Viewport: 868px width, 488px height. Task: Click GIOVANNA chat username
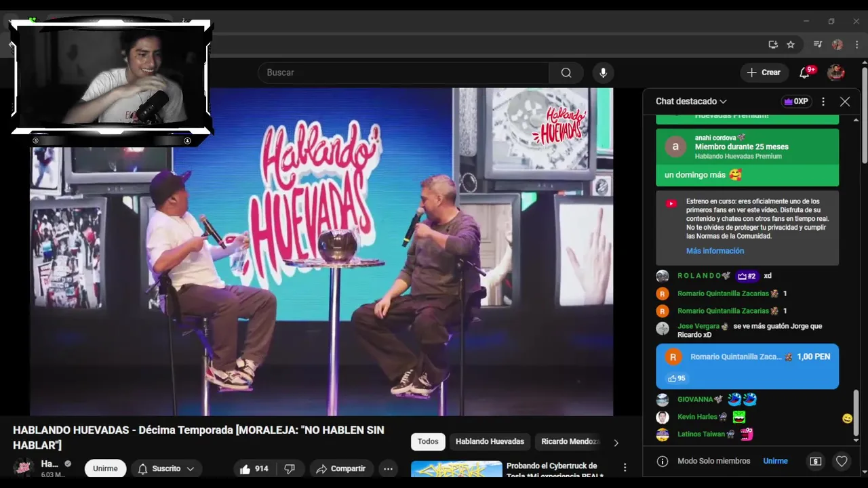(x=695, y=399)
